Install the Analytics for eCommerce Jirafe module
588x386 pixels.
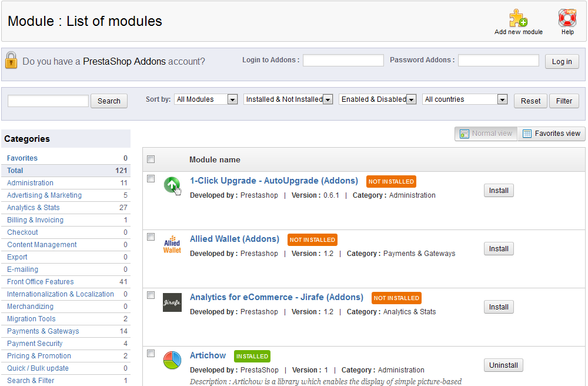click(499, 307)
